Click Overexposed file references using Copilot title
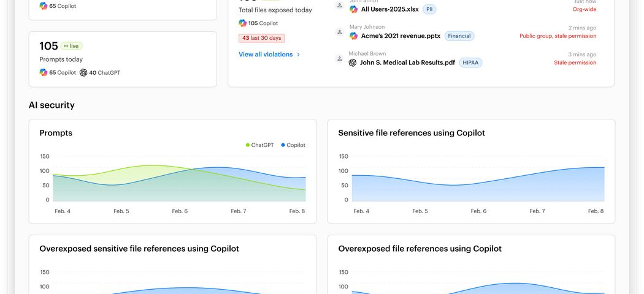 coord(420,249)
